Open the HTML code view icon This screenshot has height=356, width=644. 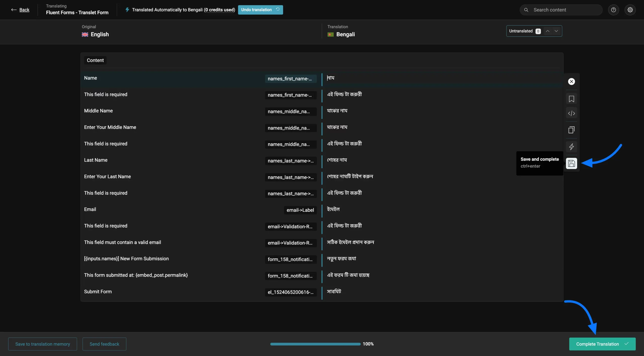(571, 113)
